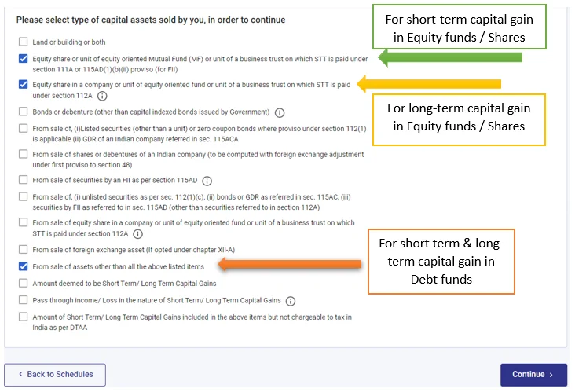Select Amount deemed Short/Long Term Capital Gains
The image size is (575, 392).
24,283
